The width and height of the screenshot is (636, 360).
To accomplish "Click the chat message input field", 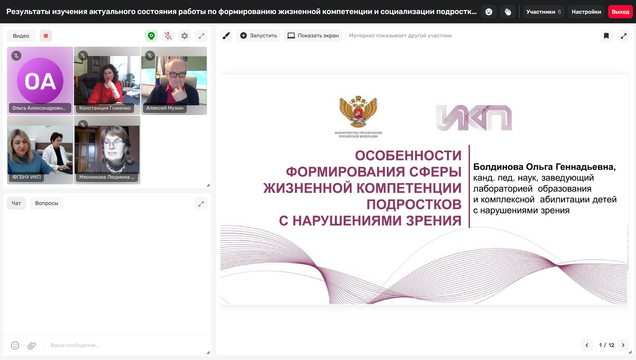I will click(126, 345).
